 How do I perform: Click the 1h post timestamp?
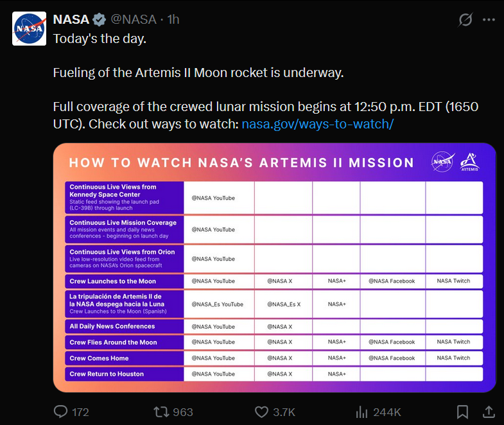pos(173,19)
